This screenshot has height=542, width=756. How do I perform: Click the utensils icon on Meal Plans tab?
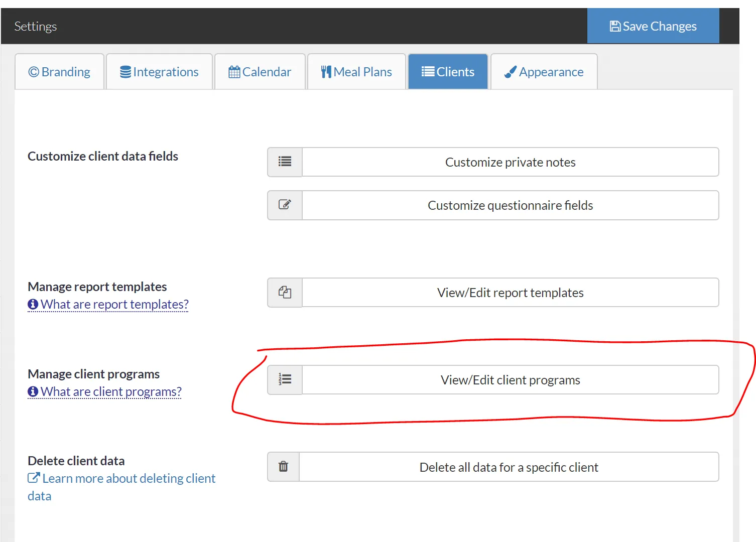326,71
